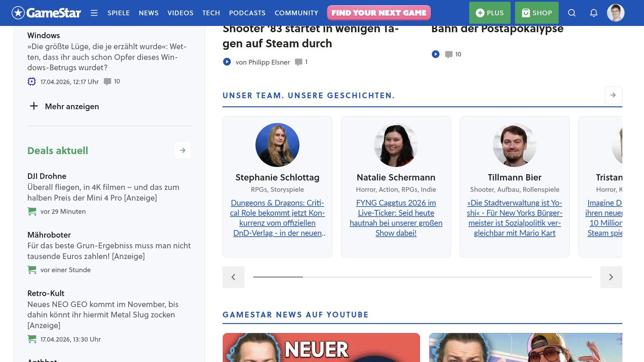Select the PODCASTS menu item

coord(247,13)
